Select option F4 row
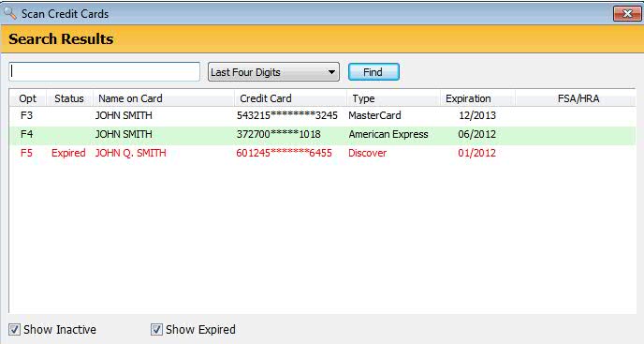The width and height of the screenshot is (644, 344). coord(322,134)
